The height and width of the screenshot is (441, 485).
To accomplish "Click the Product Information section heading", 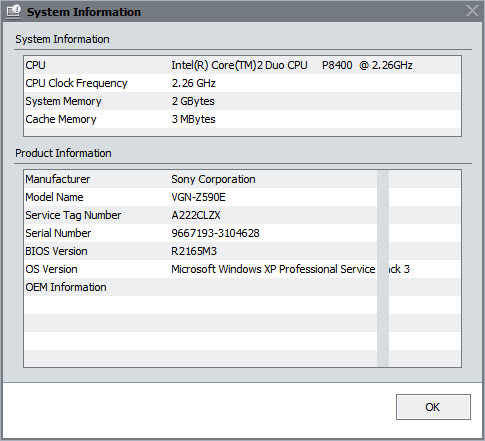I will coord(63,153).
